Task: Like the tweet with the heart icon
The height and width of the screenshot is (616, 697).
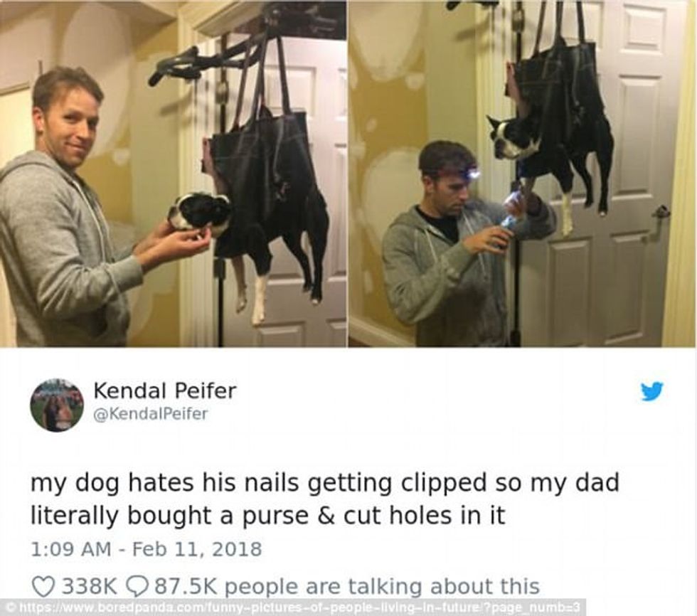Action: tap(43, 586)
